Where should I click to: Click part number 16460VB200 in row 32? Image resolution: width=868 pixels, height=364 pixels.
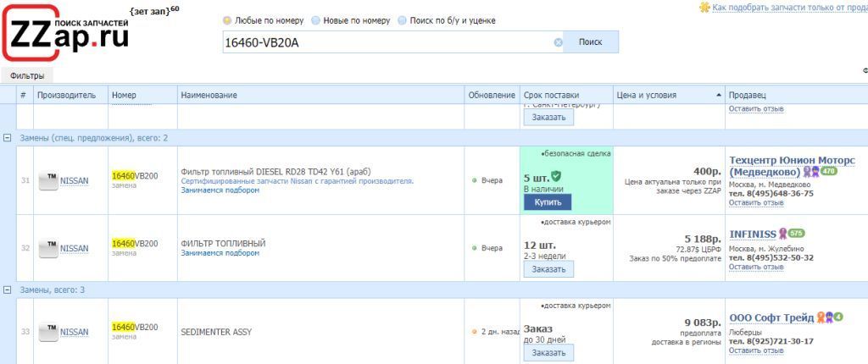(x=135, y=244)
